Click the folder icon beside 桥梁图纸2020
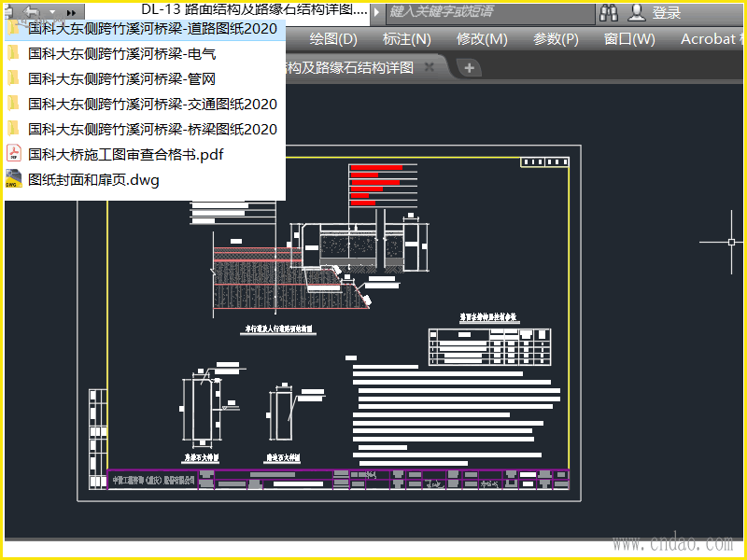747x560 pixels. click(14, 129)
